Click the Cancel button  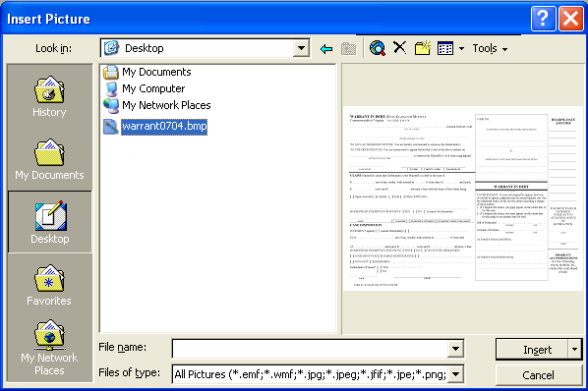tap(539, 375)
